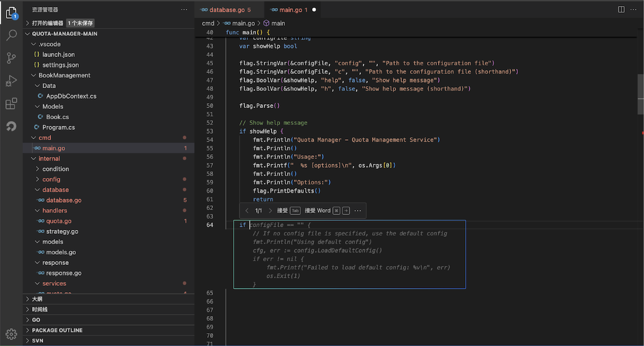Open Source Control view icon
The height and width of the screenshot is (346, 644).
(11, 59)
